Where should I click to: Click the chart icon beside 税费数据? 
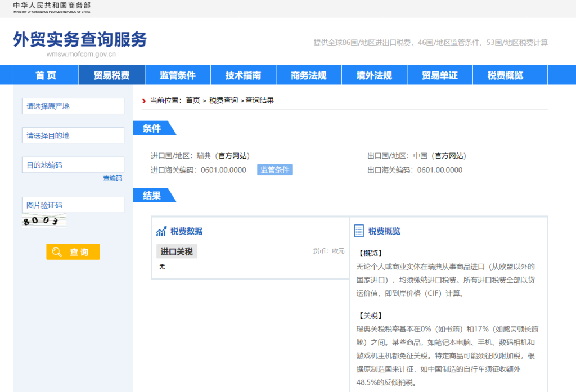(161, 231)
